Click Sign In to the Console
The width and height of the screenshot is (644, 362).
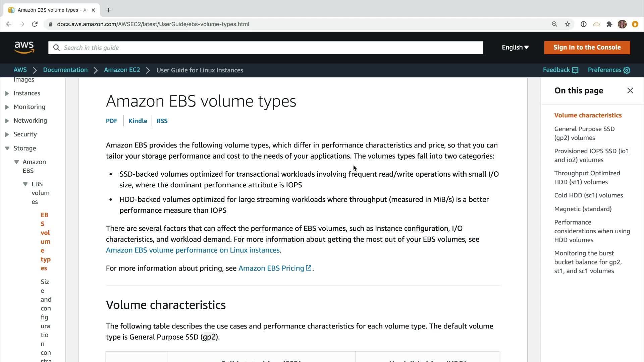(x=587, y=48)
